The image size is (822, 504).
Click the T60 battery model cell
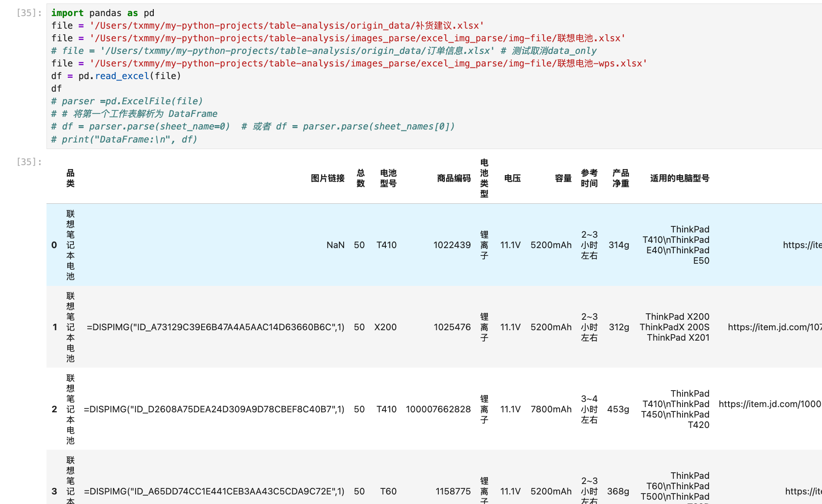(388, 491)
